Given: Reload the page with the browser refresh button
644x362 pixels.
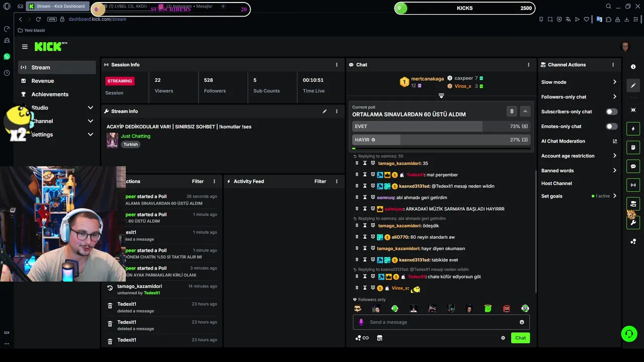Looking at the screenshot, I should [x=38, y=19].
